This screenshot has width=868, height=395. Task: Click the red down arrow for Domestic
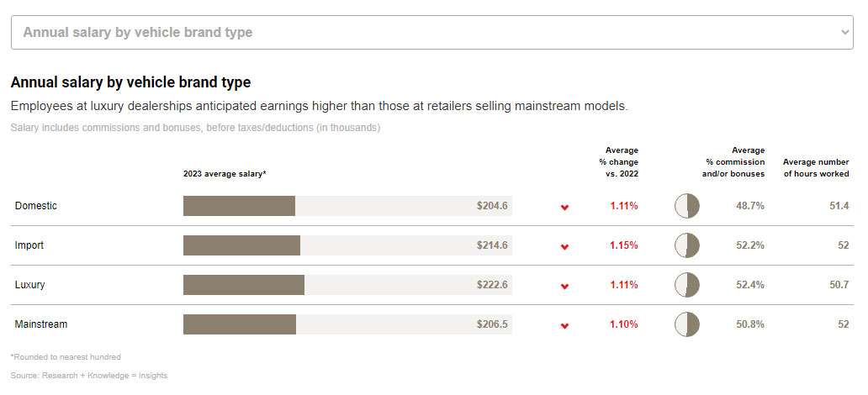point(564,207)
